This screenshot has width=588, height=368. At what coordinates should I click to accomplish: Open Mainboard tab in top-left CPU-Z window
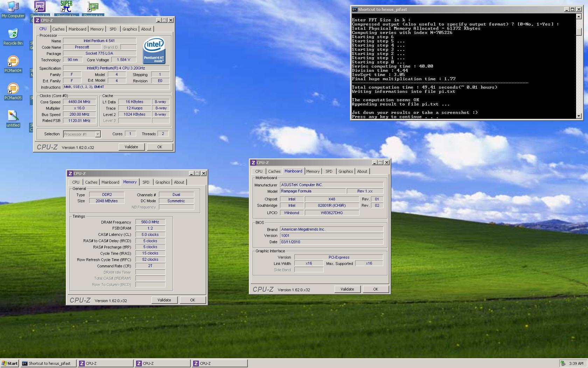77,29
